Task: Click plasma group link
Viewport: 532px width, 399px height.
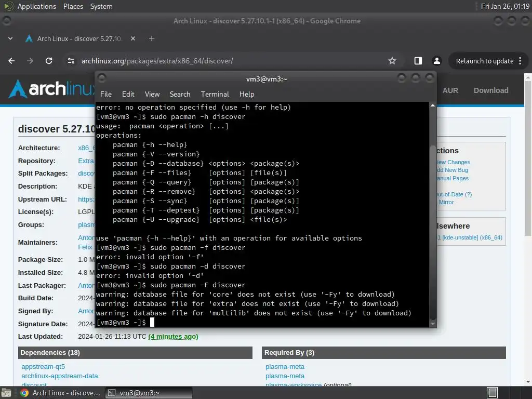Action: [86, 224]
